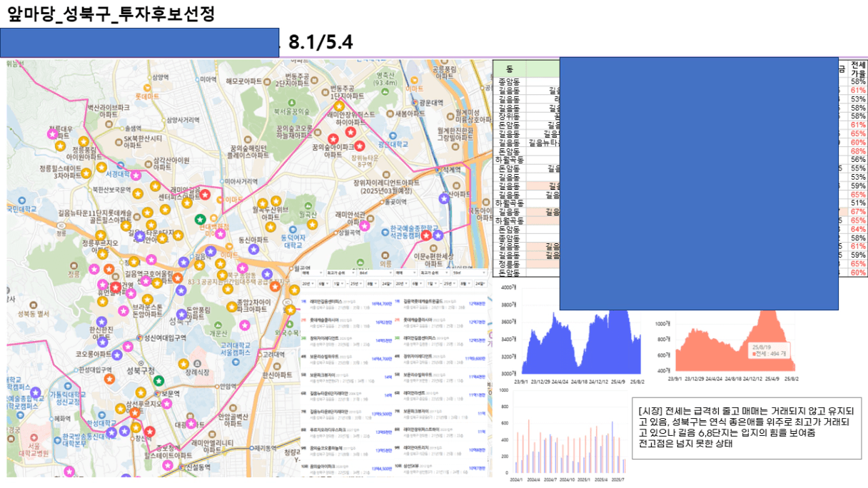
Task: Click the 한성대입구역 station label
Action: [x=95, y=370]
